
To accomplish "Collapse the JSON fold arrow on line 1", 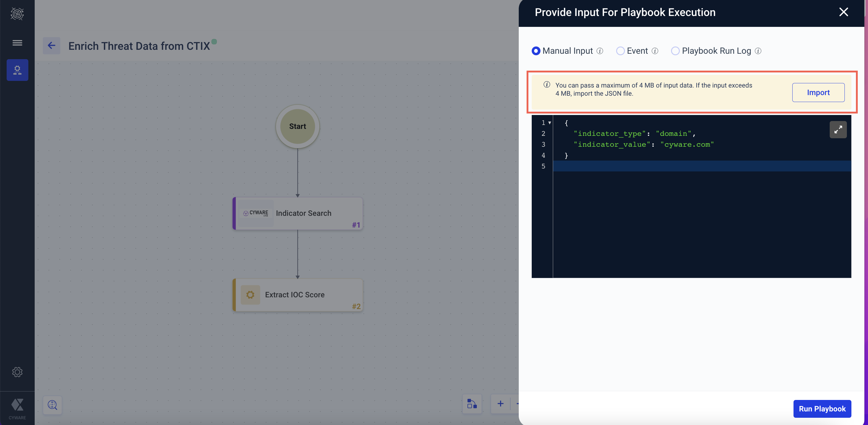I will click(550, 123).
